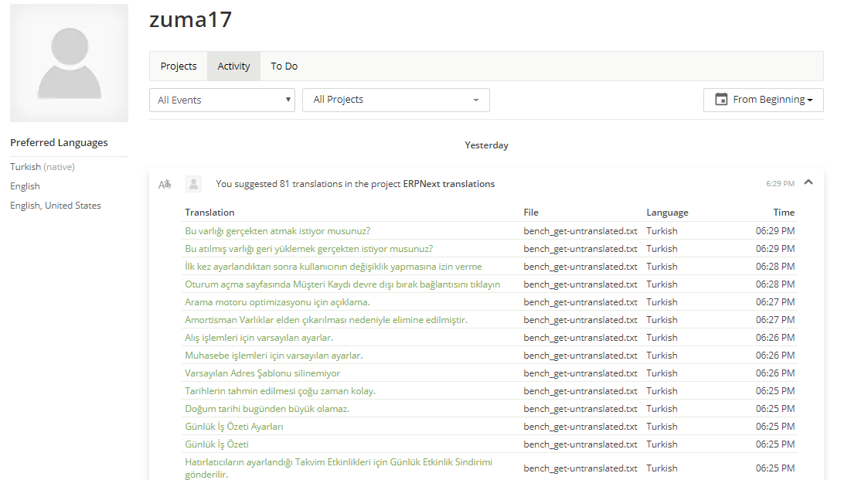Open the ERPNext translations project link
Screen dimensions: 868x480
(449, 184)
